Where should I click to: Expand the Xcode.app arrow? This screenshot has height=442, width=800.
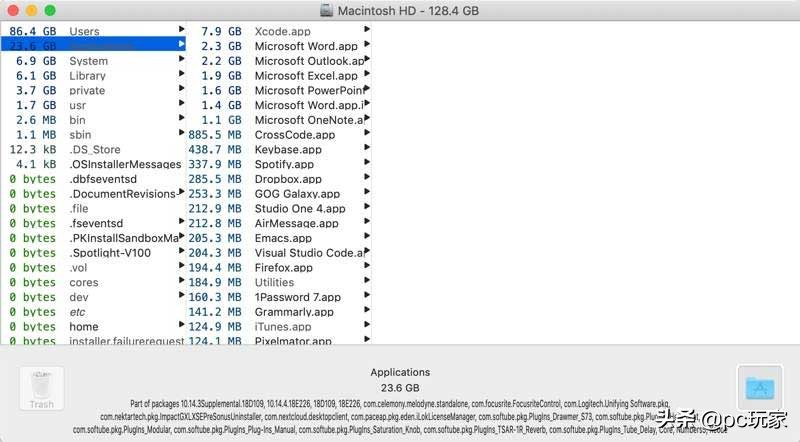pyautogui.click(x=367, y=29)
